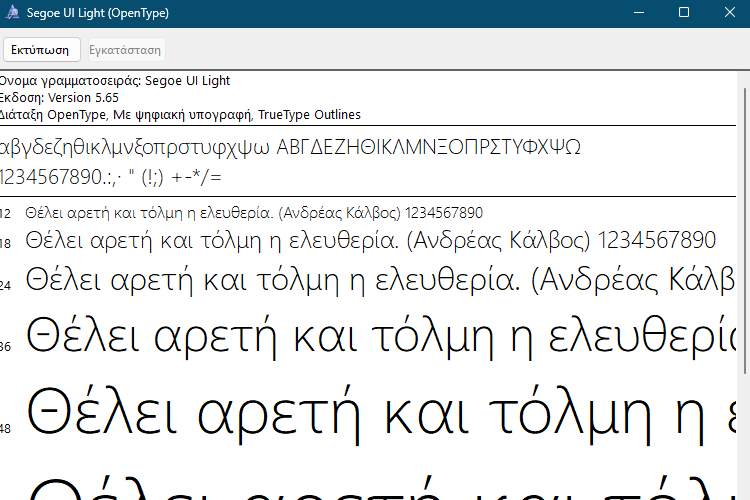Image resolution: width=750 pixels, height=500 pixels.
Task: Click the 'Version 5.65' text line
Action: coord(59,98)
